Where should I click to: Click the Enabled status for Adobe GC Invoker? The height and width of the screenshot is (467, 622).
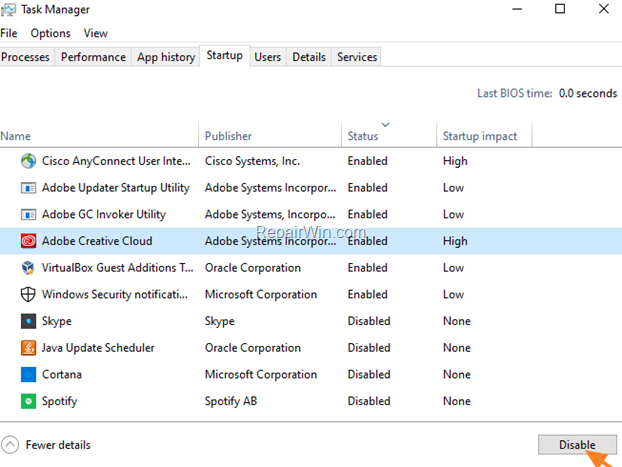(x=367, y=215)
